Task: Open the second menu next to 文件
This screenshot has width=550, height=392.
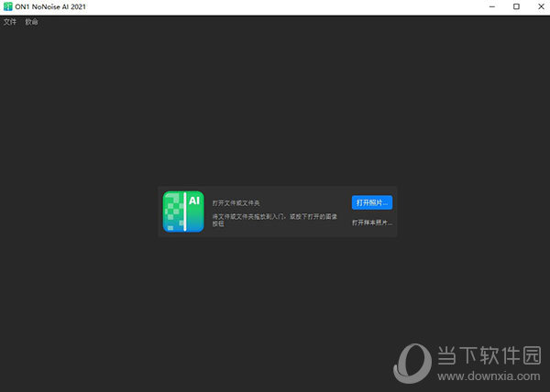Action: [x=31, y=22]
